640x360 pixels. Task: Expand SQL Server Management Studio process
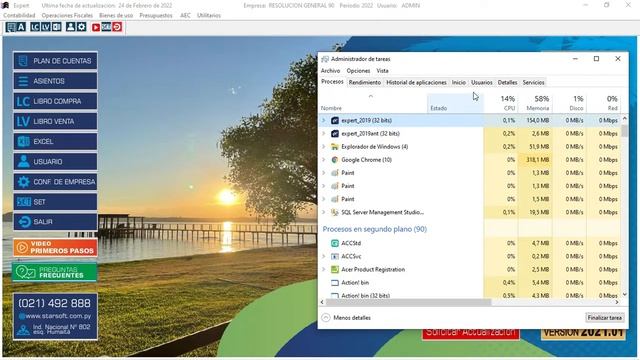[x=324, y=212]
